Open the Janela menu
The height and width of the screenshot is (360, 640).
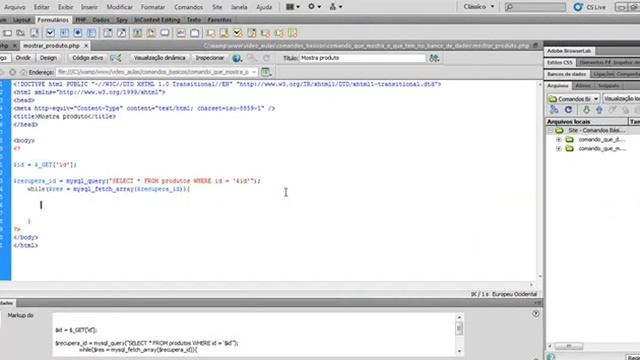pyautogui.click(x=239, y=7)
